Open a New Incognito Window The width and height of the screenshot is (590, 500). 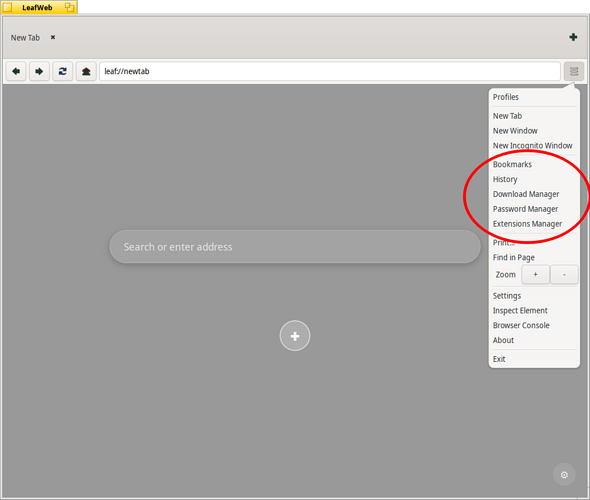[534, 145]
